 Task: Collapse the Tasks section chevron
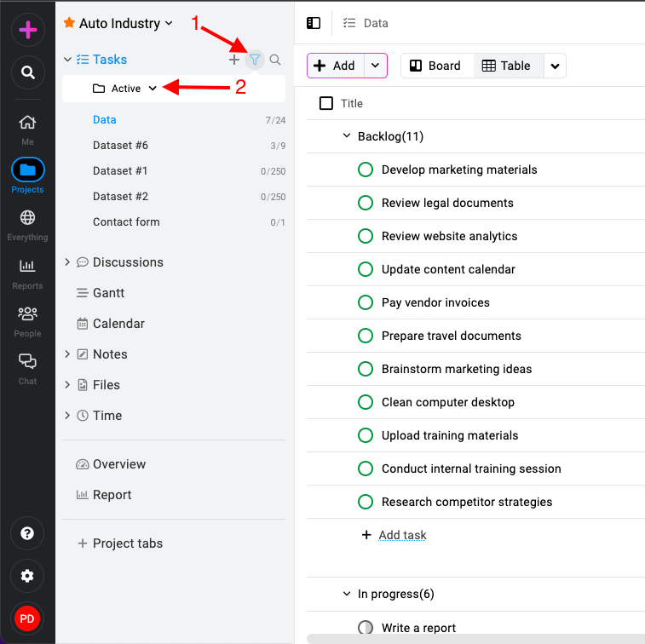[x=67, y=60]
